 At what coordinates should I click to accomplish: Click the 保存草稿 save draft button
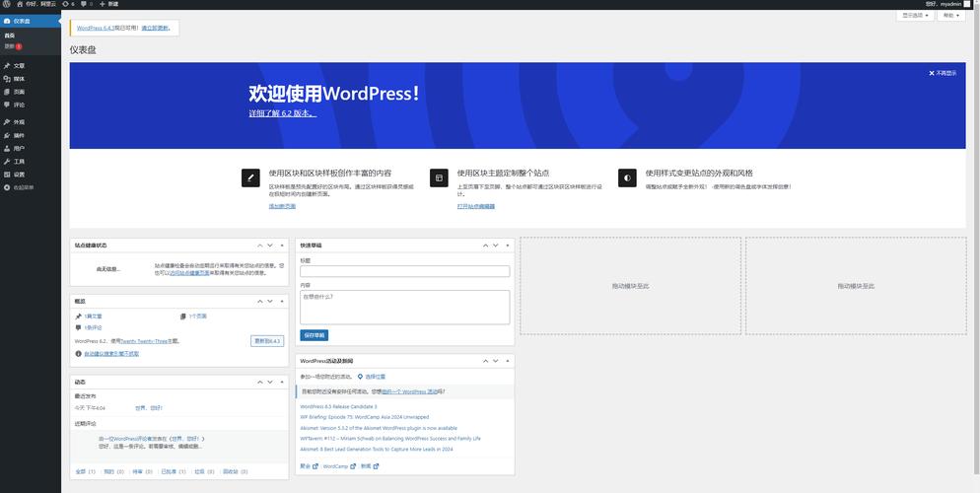pos(315,335)
